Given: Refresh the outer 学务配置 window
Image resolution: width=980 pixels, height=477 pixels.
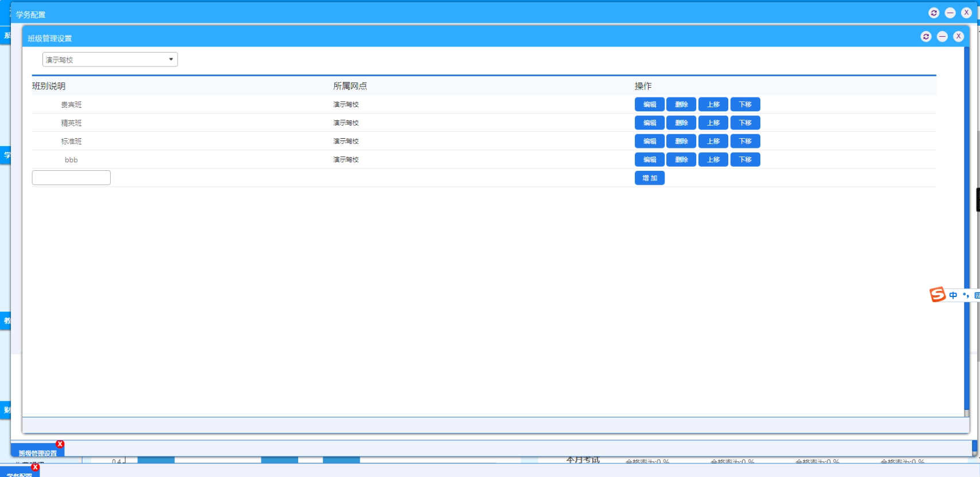Looking at the screenshot, I should [934, 13].
